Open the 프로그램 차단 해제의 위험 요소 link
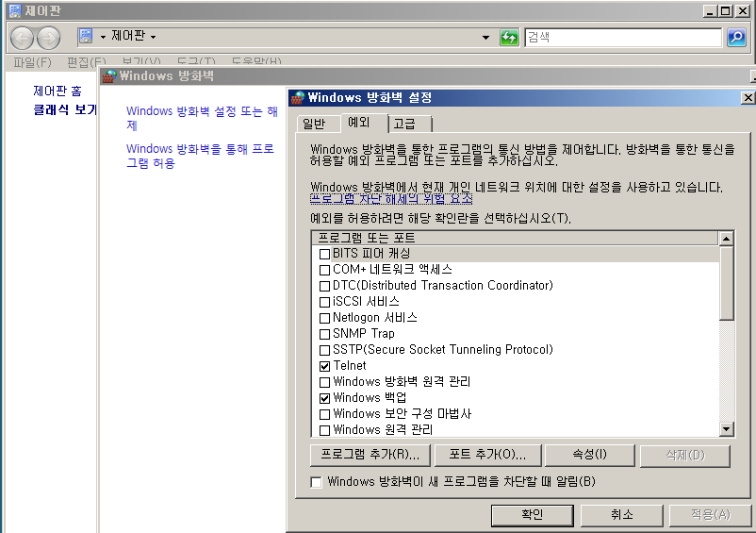The image size is (756, 533). point(391,199)
